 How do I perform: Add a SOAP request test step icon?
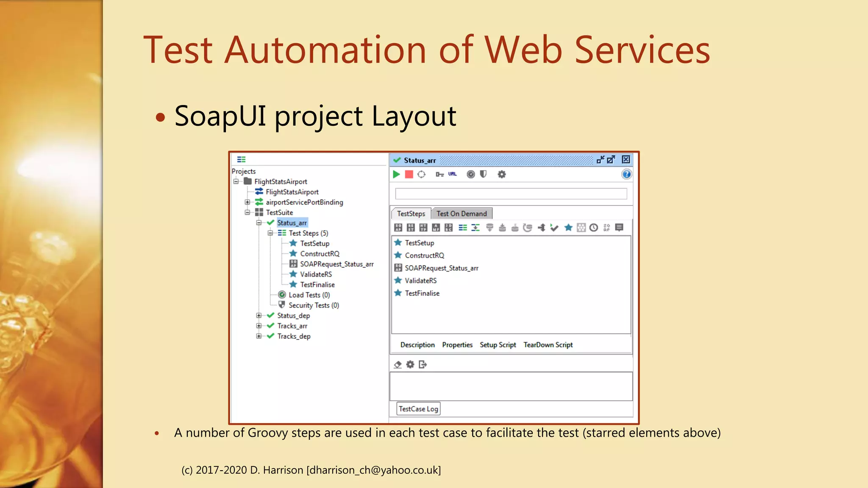pyautogui.click(x=398, y=227)
